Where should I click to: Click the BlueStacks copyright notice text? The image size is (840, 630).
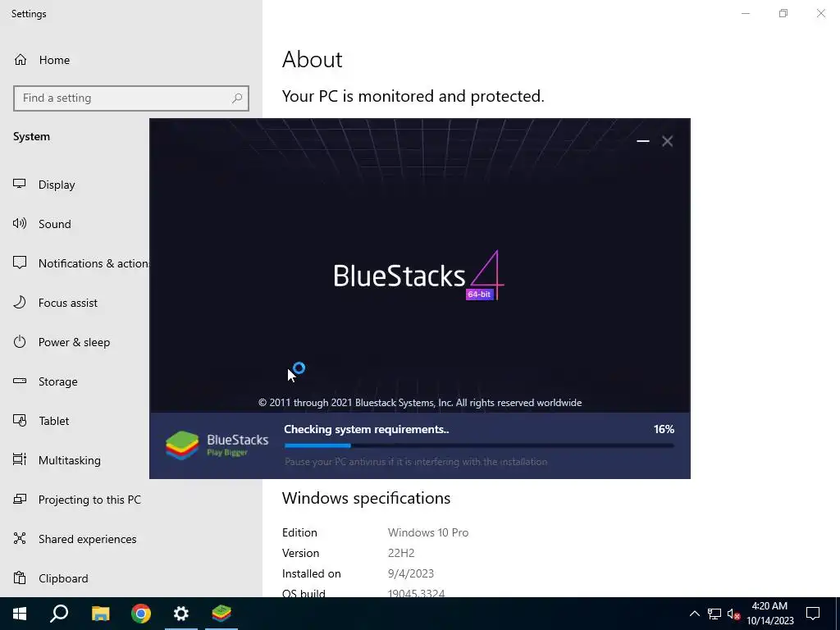pos(420,402)
